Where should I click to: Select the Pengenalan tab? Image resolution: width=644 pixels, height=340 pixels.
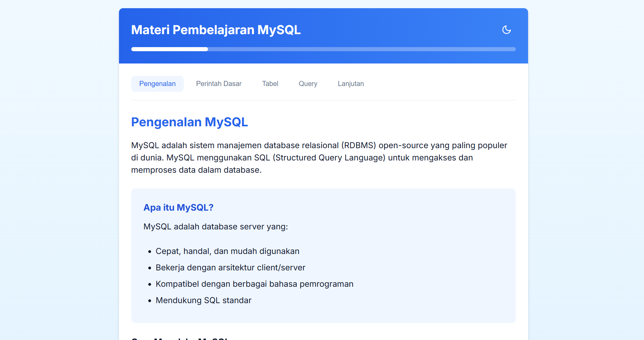[x=157, y=84]
